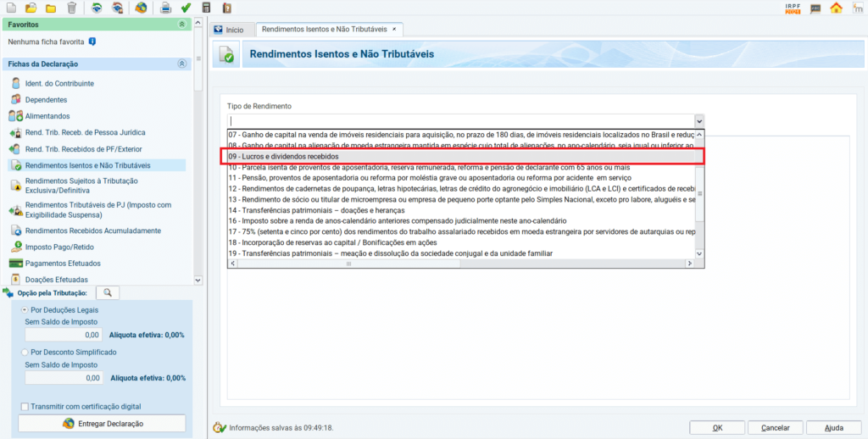Click the new declaration blank page icon
Viewport: 868px width, 439px height.
pos(11,8)
